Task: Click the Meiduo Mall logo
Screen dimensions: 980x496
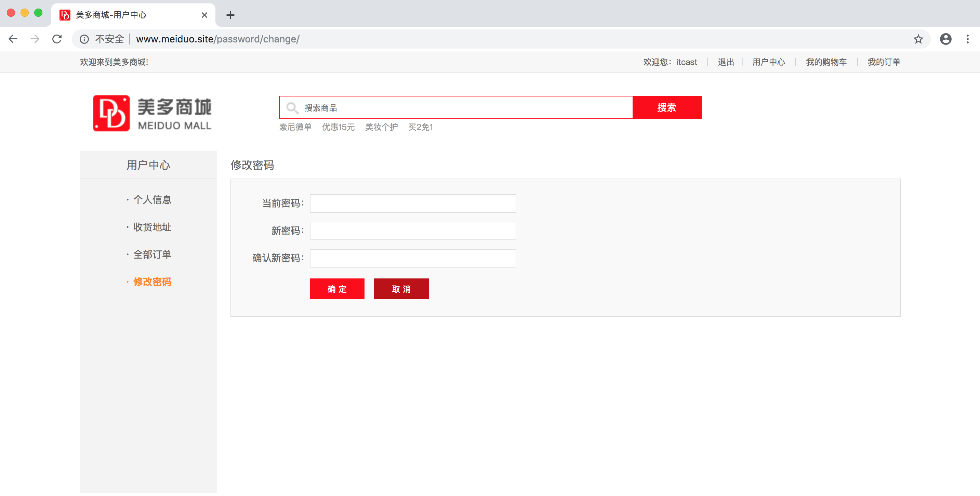Action: 152,113
